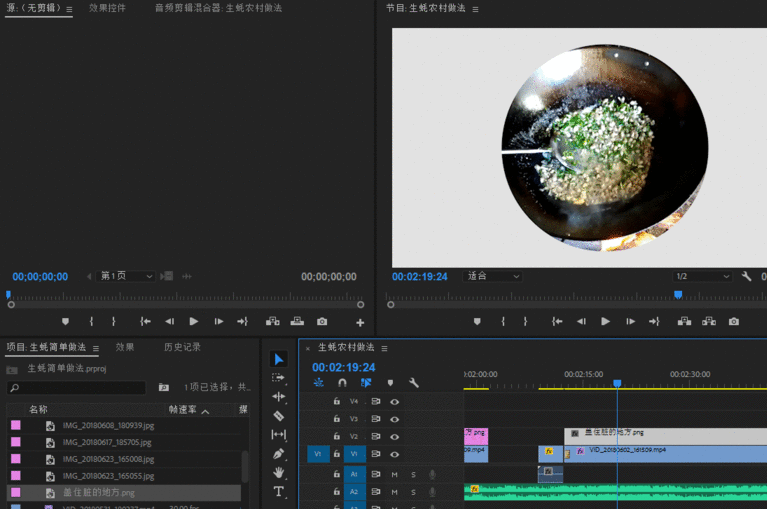Switch to the 历史记录 tab
The width and height of the screenshot is (767, 509).
point(182,347)
